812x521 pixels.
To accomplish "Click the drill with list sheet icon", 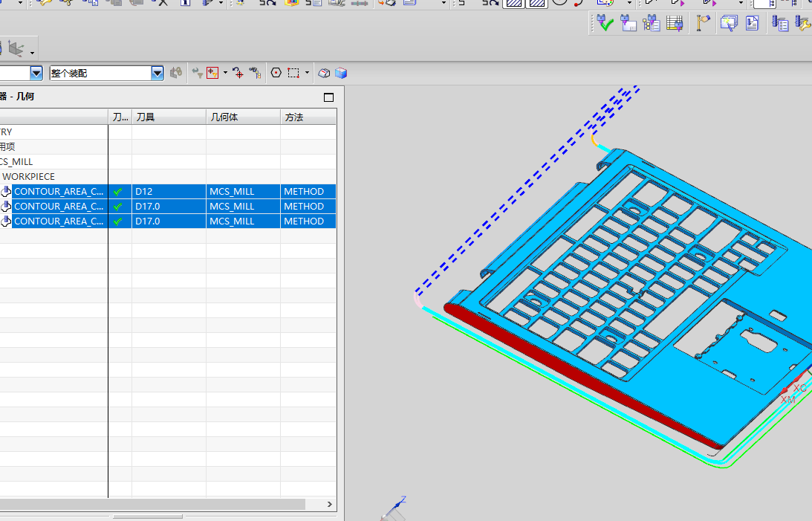I will (780, 23).
